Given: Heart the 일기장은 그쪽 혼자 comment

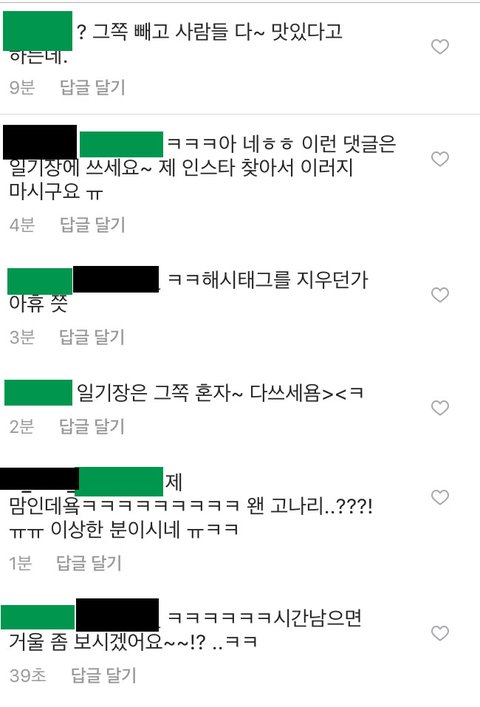Looking at the screenshot, I should [440, 407].
